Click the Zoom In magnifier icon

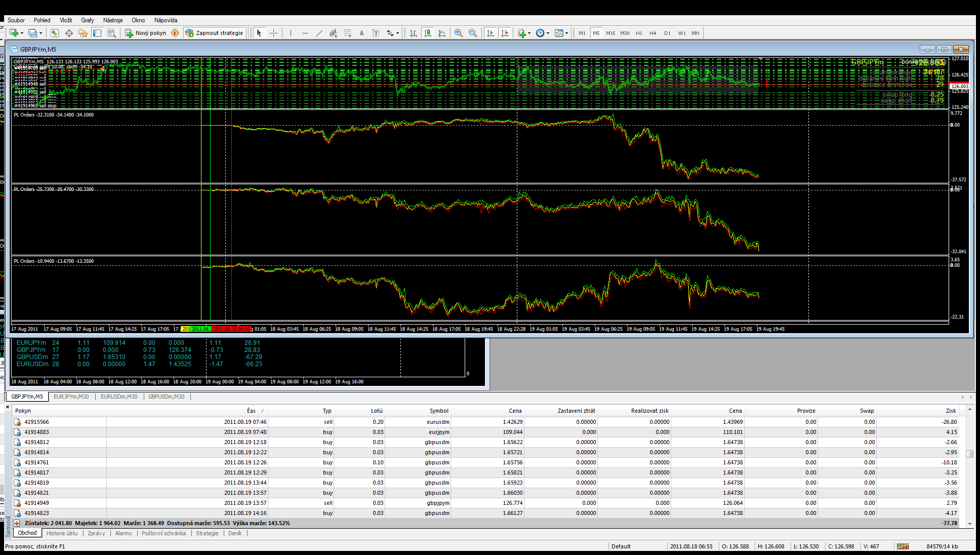[x=459, y=33]
